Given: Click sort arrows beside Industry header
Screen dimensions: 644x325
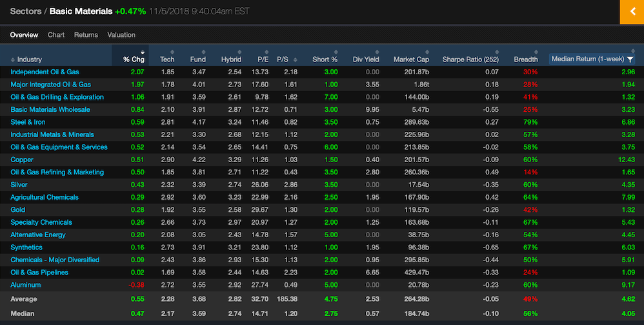Looking at the screenshot, I should (13, 59).
